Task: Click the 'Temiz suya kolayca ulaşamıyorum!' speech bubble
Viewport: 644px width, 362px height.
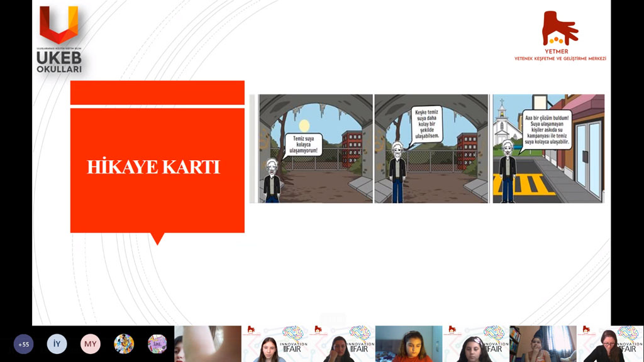Action: point(303,145)
